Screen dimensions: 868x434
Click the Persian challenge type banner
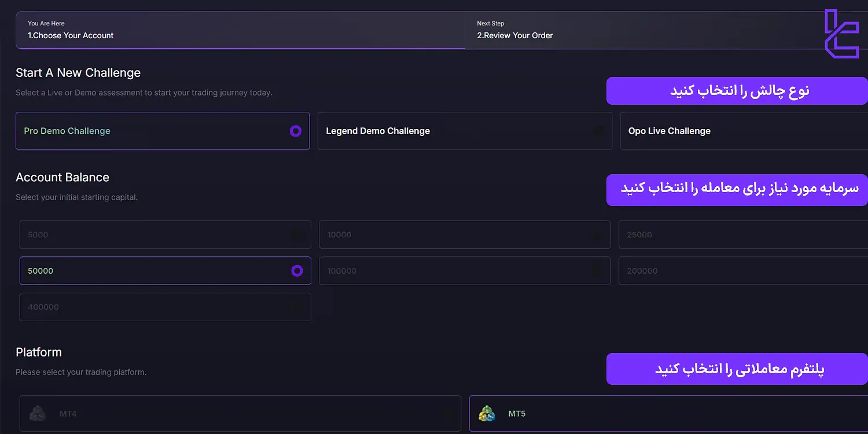click(x=737, y=91)
